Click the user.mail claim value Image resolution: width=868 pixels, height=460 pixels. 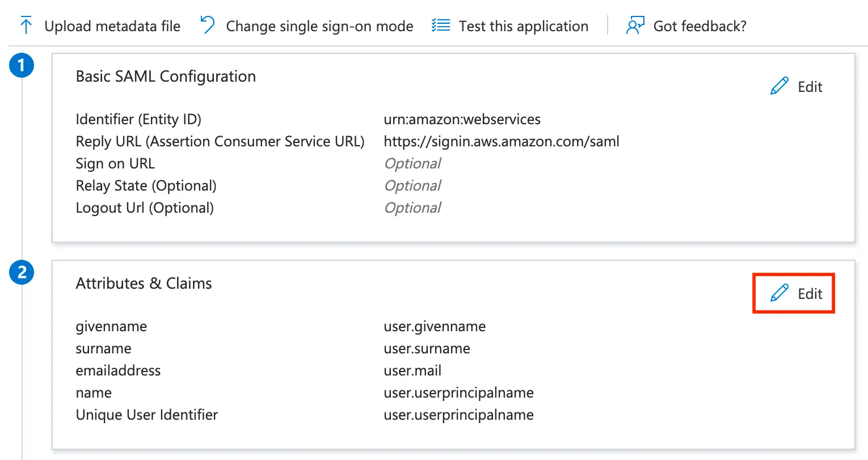click(412, 370)
